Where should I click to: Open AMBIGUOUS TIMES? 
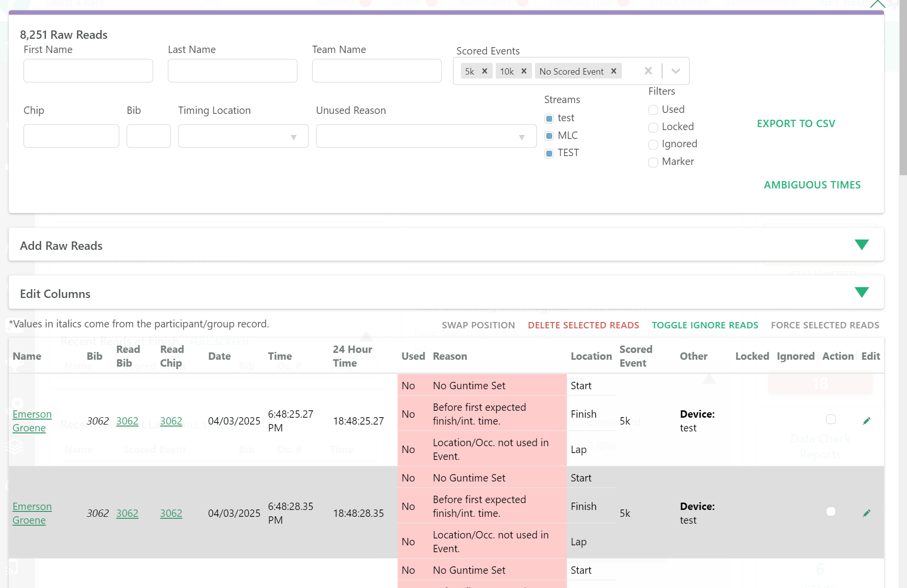812,185
